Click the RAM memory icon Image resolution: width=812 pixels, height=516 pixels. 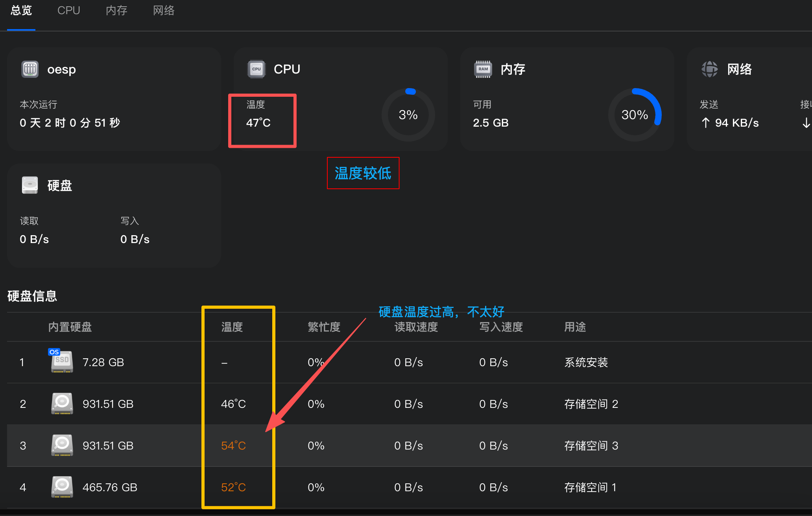point(482,69)
